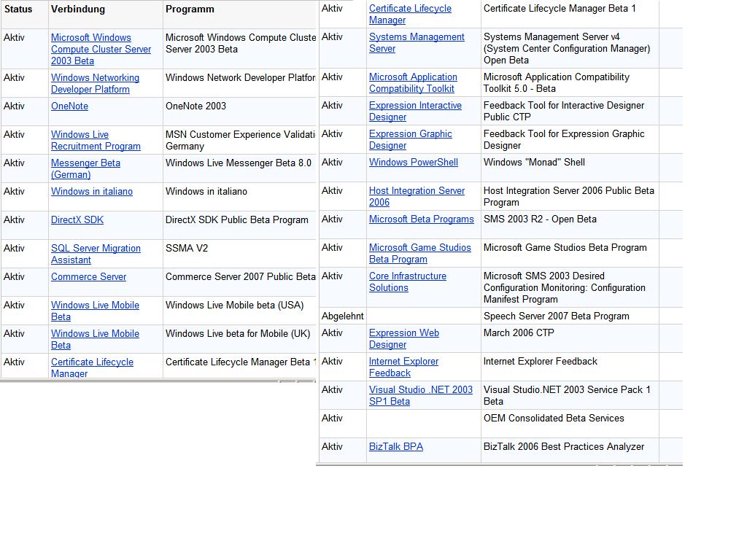Open Certificate Lifecycle Manager link in the right table

point(410,15)
